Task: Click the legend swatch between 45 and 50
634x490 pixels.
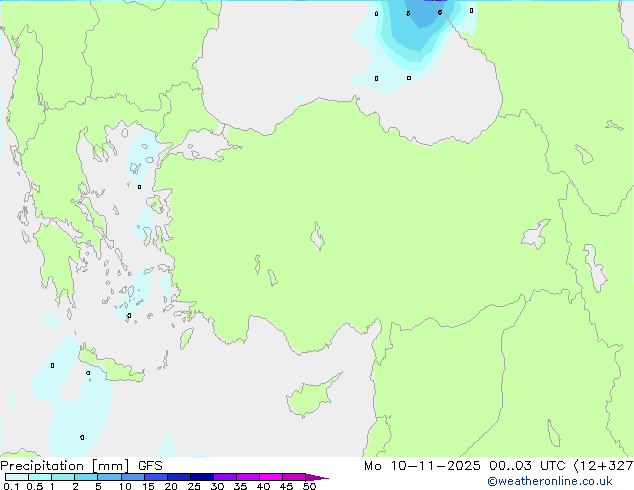Action: tap(294, 477)
